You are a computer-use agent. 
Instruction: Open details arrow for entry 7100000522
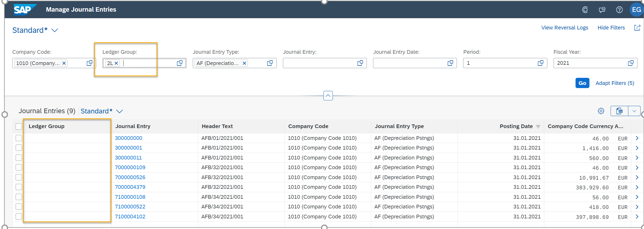click(637, 207)
